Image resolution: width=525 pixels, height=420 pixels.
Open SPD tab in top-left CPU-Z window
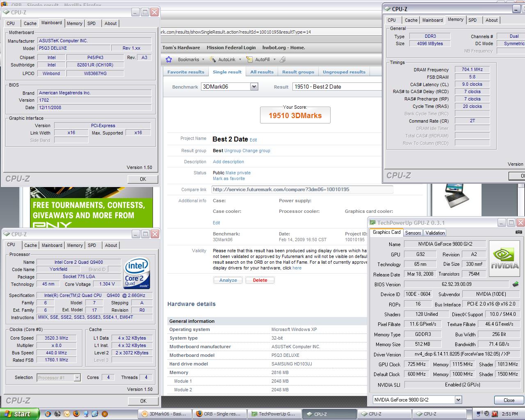pos(91,23)
